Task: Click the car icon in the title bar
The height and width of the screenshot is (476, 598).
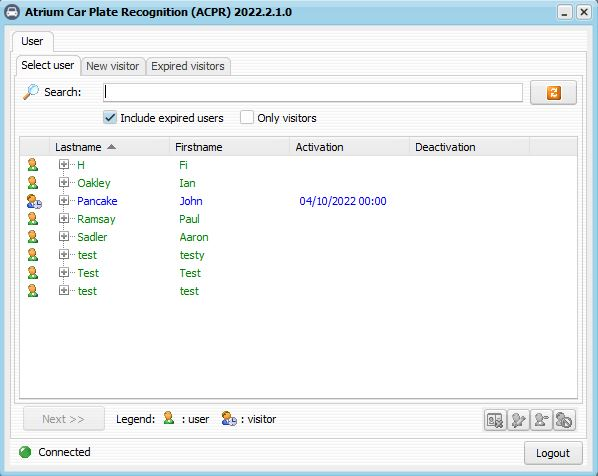Action: click(12, 12)
